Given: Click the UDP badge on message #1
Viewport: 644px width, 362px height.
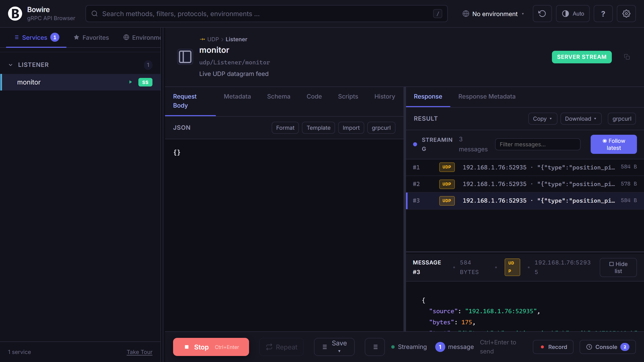Looking at the screenshot, I should pyautogui.click(x=447, y=167).
